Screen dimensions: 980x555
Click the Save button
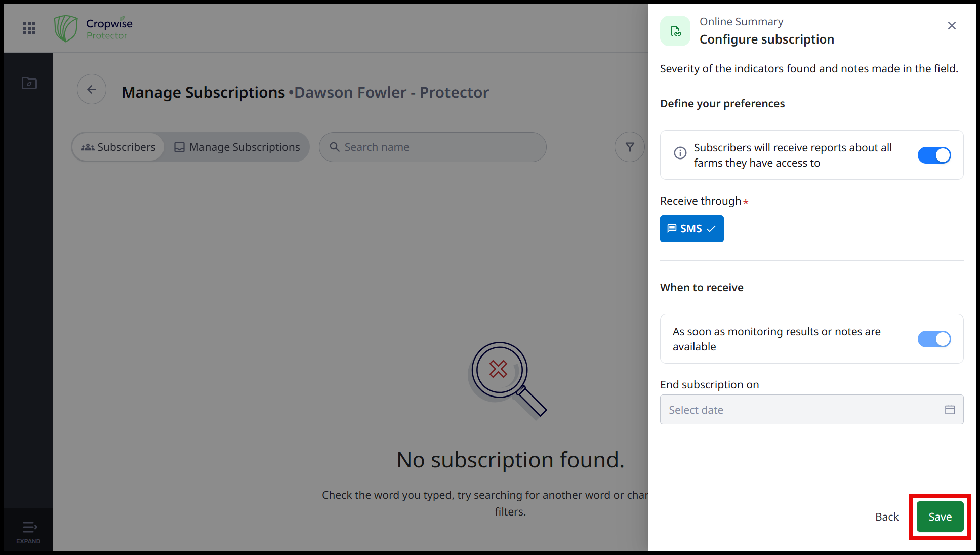(940, 517)
